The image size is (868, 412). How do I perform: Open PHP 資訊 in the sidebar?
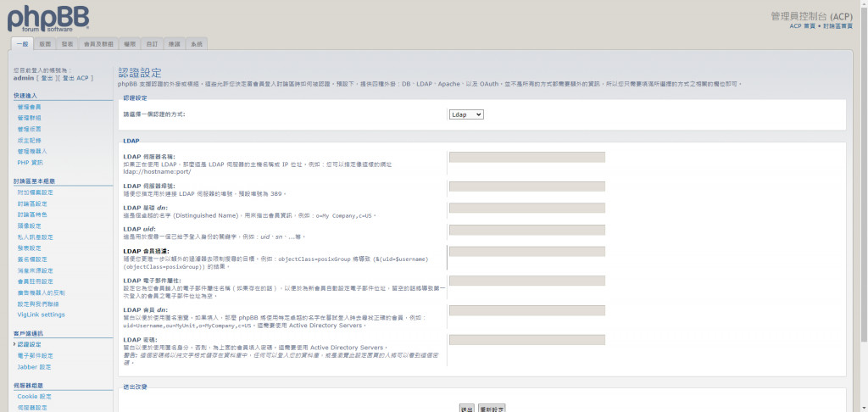coord(30,162)
